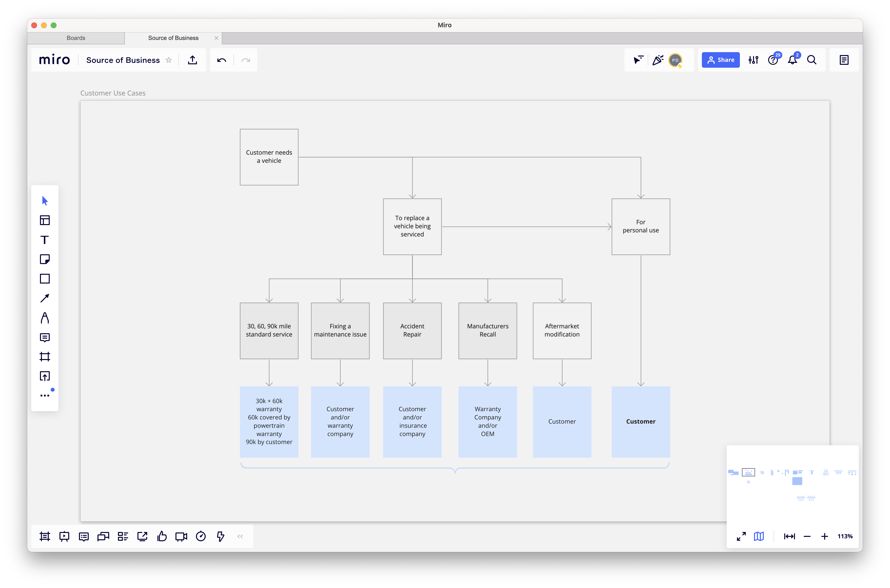Select the 'Customer needs a vehicle' box
This screenshot has height=588, width=890.
coord(269,157)
